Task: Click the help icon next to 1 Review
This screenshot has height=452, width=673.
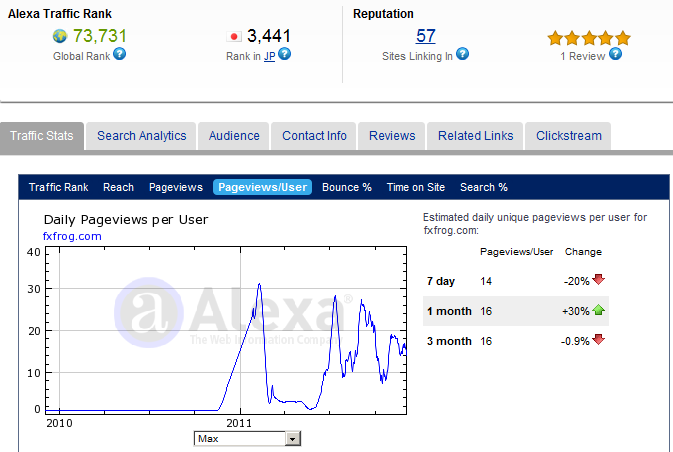Action: (x=615, y=54)
